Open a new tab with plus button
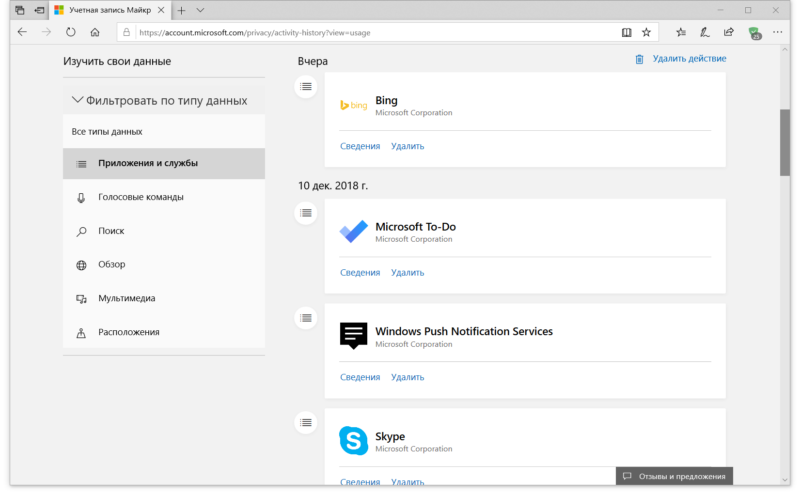The height and width of the screenshot is (495, 800). (181, 10)
